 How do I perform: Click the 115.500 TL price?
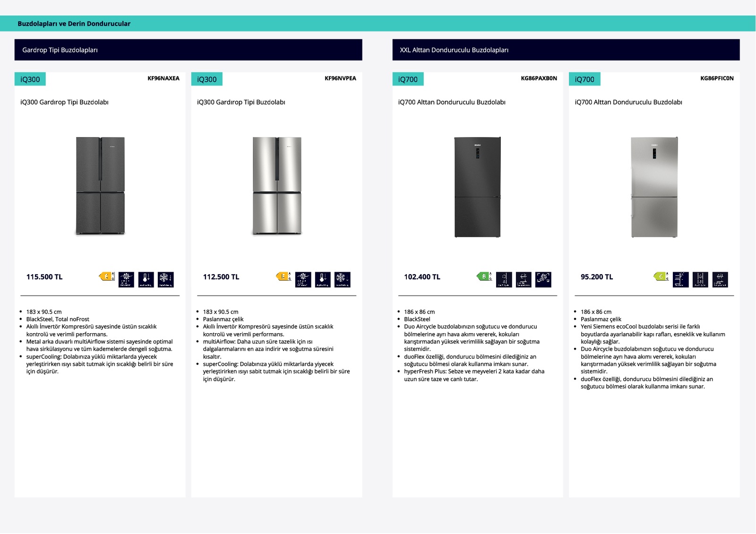tap(44, 277)
